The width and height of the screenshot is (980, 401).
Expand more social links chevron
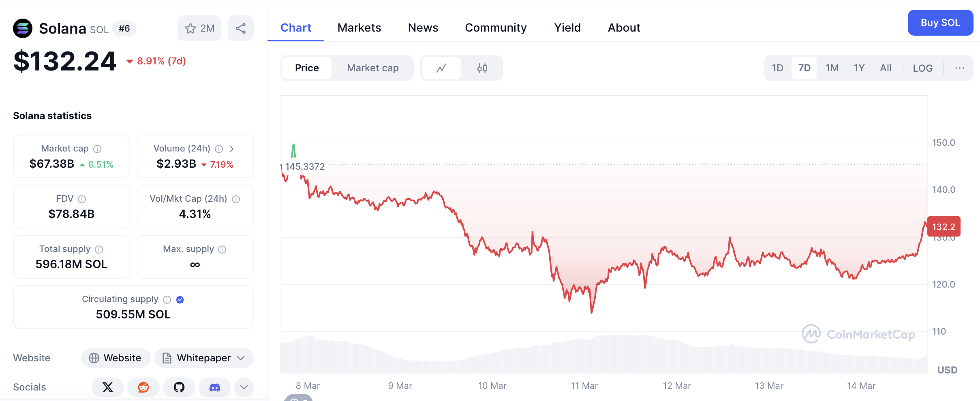[x=244, y=387]
